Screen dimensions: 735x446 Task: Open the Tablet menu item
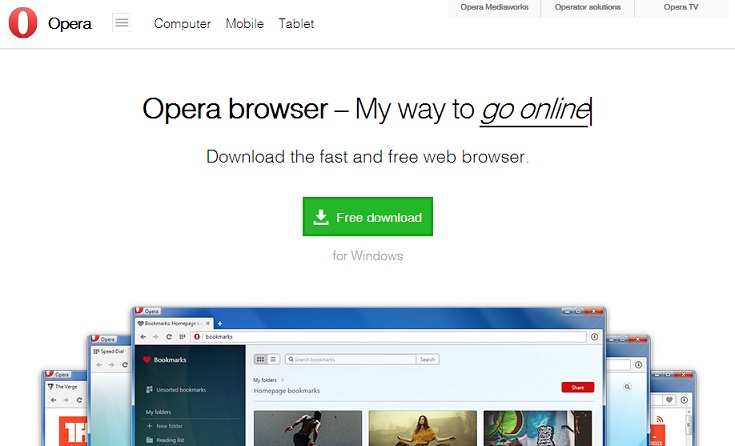coord(296,23)
